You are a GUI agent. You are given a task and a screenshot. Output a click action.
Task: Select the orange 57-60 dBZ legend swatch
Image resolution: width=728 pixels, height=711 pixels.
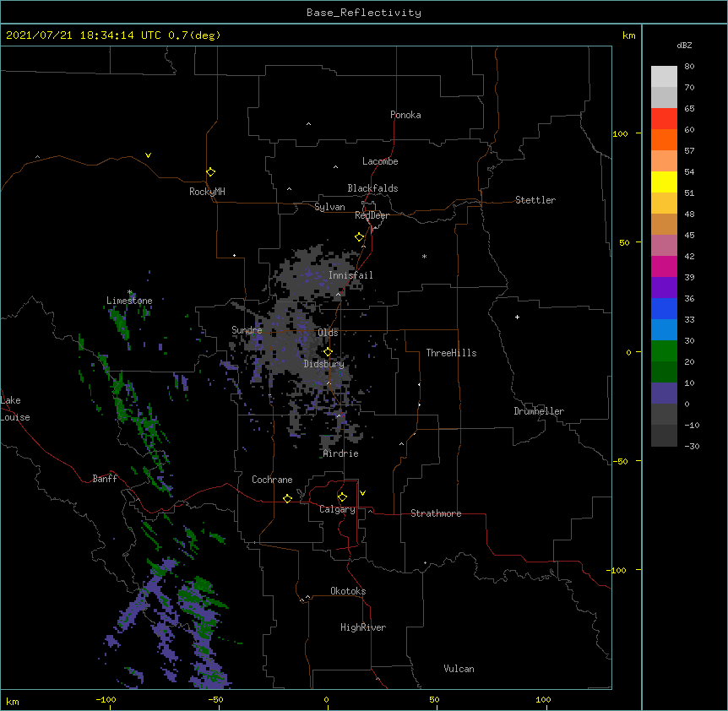(x=664, y=139)
